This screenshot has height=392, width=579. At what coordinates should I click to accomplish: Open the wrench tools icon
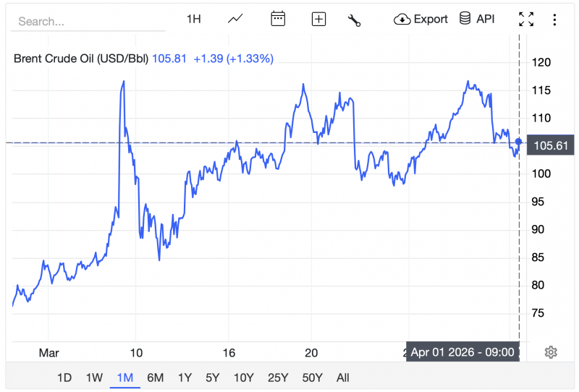click(x=354, y=20)
